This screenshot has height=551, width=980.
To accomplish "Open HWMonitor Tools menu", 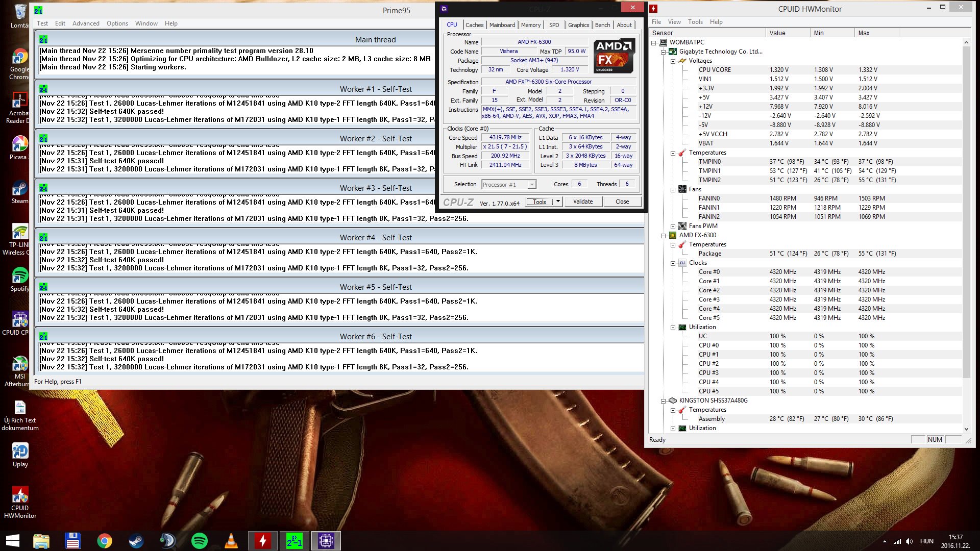I will tap(695, 22).
